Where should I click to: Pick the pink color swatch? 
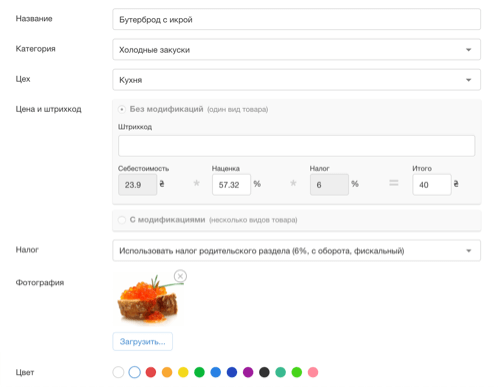313,372
